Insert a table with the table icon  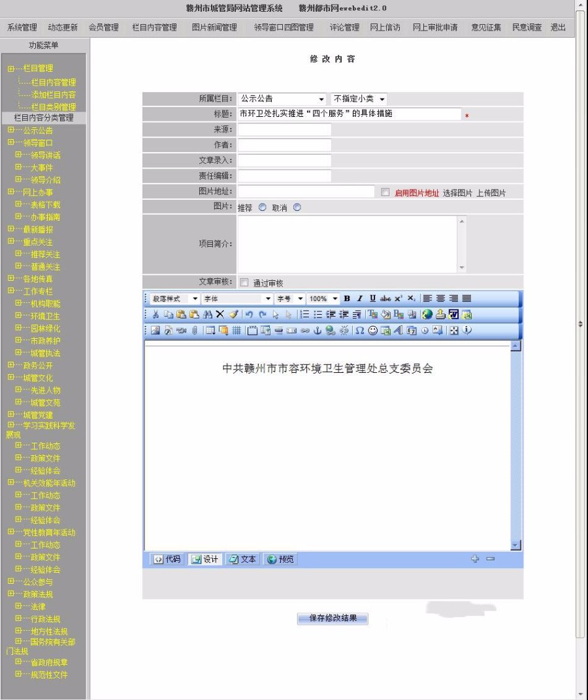(210, 330)
